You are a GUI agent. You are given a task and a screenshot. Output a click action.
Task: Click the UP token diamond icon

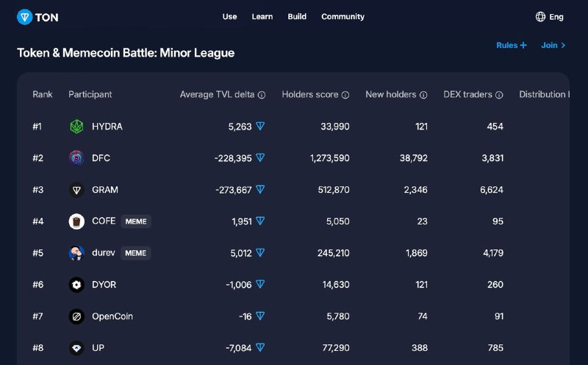tap(76, 348)
